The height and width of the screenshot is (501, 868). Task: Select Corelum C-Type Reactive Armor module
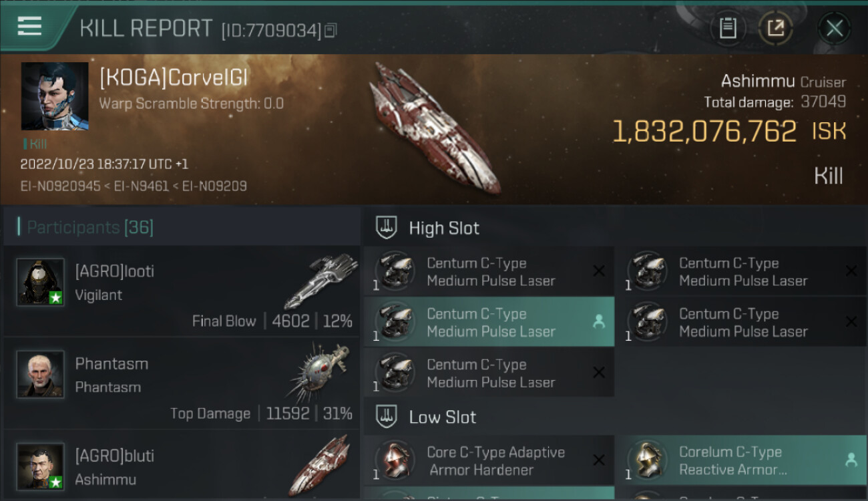click(x=741, y=460)
